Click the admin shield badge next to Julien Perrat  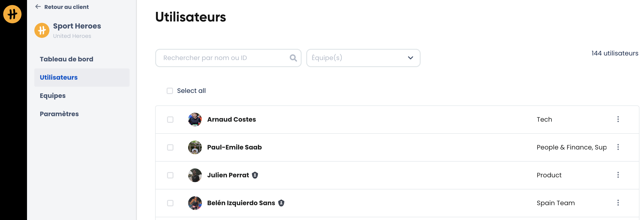[255, 175]
